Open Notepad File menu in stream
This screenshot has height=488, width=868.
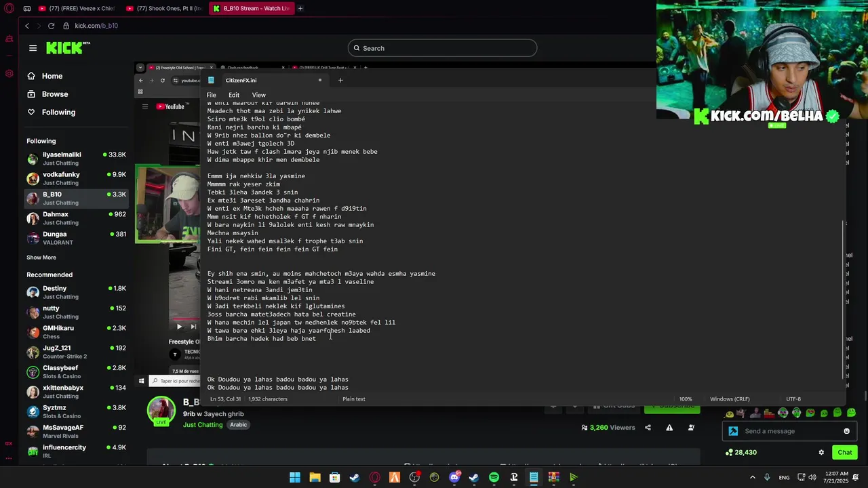click(212, 95)
